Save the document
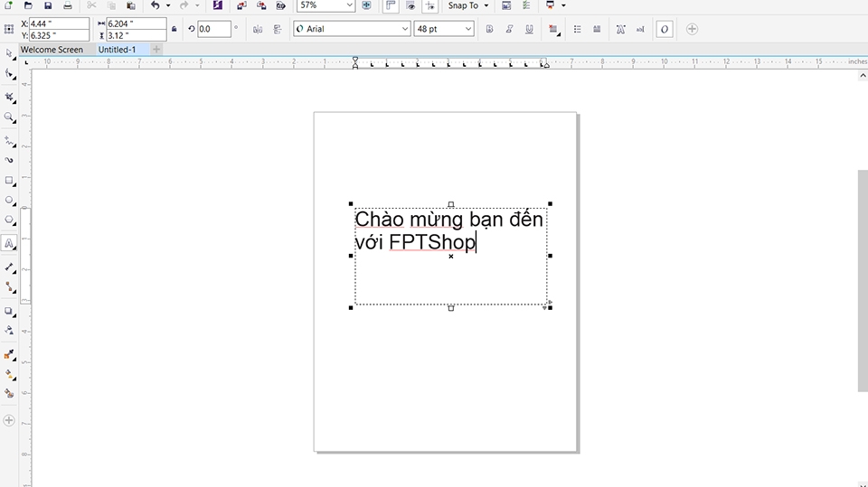The height and width of the screenshot is (487, 868). [x=48, y=5]
